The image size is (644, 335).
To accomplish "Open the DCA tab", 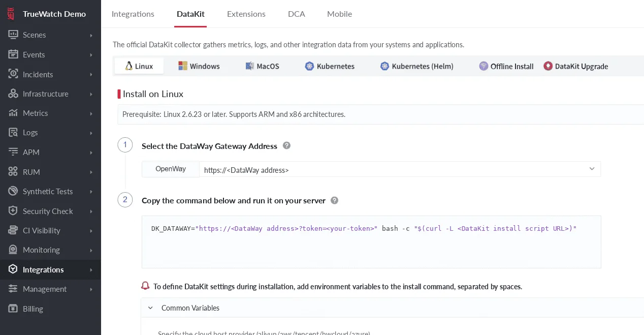I will pos(297,14).
